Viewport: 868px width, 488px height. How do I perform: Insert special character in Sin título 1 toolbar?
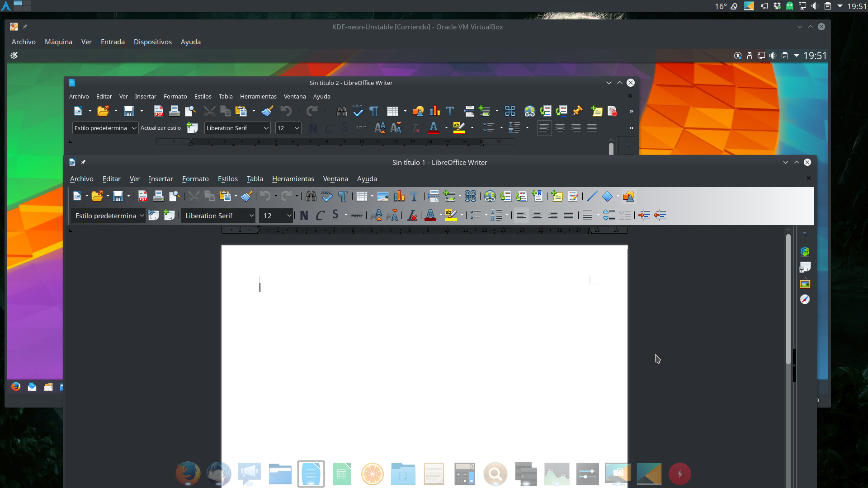[470, 196]
